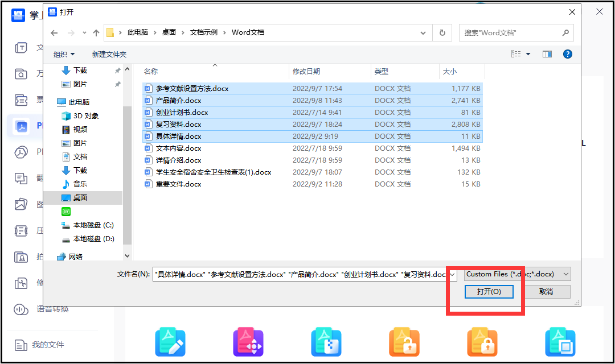Select file 文本内容.docx
This screenshot has width=615, height=364.
(312, 148)
